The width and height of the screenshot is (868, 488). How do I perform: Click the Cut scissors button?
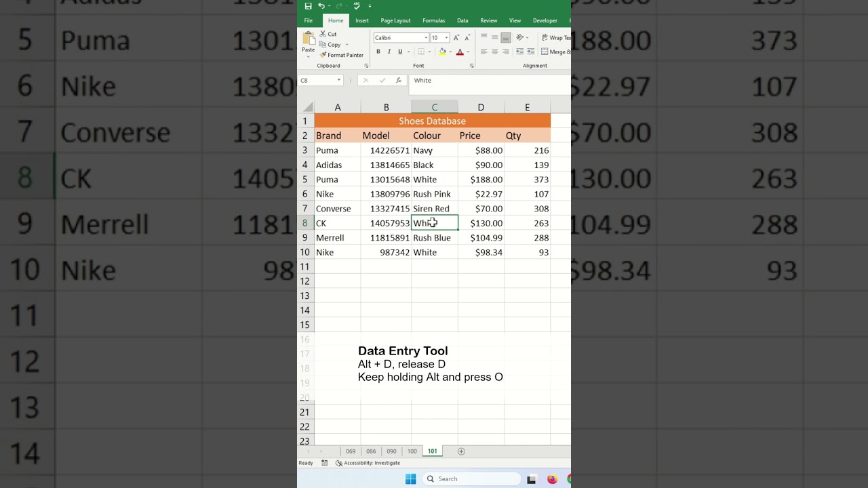point(328,34)
